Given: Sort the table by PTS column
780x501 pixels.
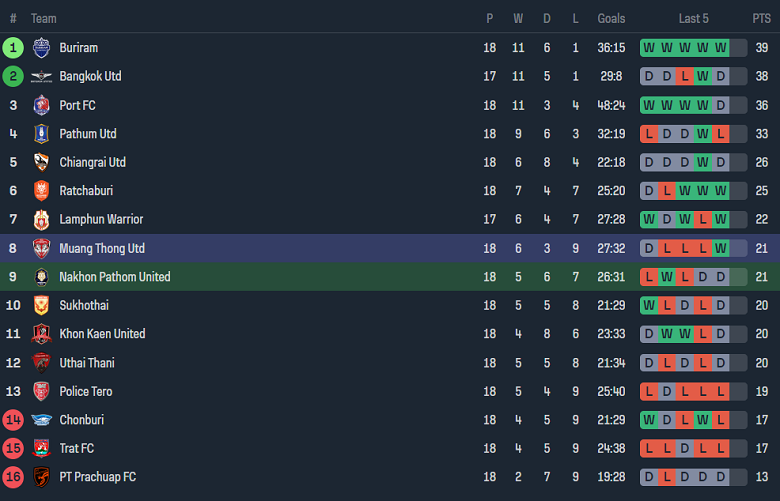Looking at the screenshot, I should 761,19.
